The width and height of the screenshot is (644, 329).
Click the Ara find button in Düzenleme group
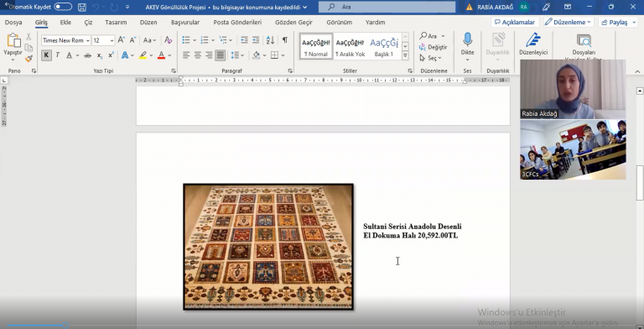click(432, 36)
